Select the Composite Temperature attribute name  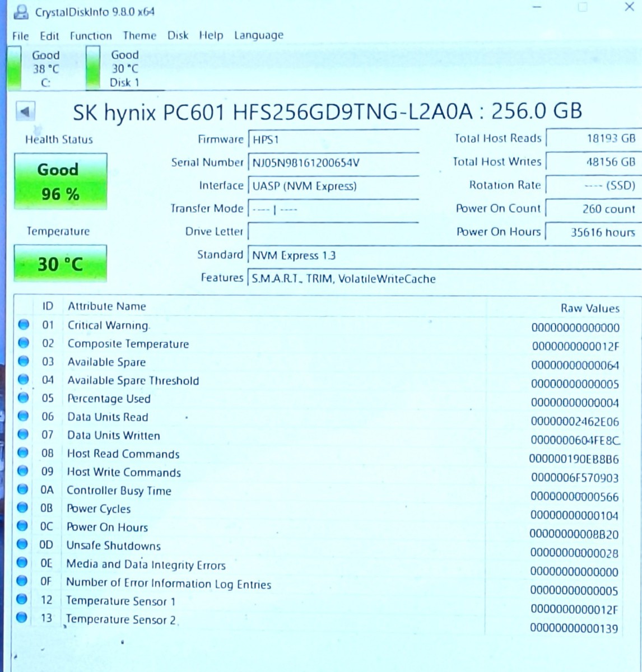point(128,344)
